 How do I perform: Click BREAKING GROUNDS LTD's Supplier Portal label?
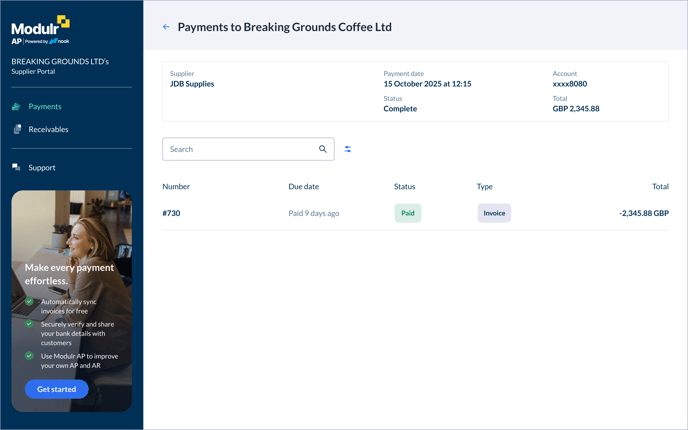[x=60, y=66]
